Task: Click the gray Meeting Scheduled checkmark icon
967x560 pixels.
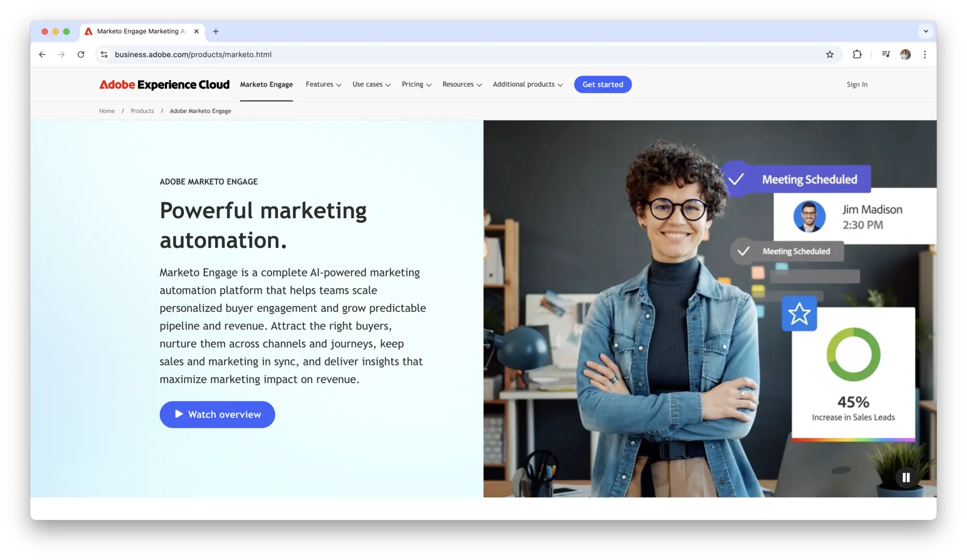Action: (x=744, y=251)
